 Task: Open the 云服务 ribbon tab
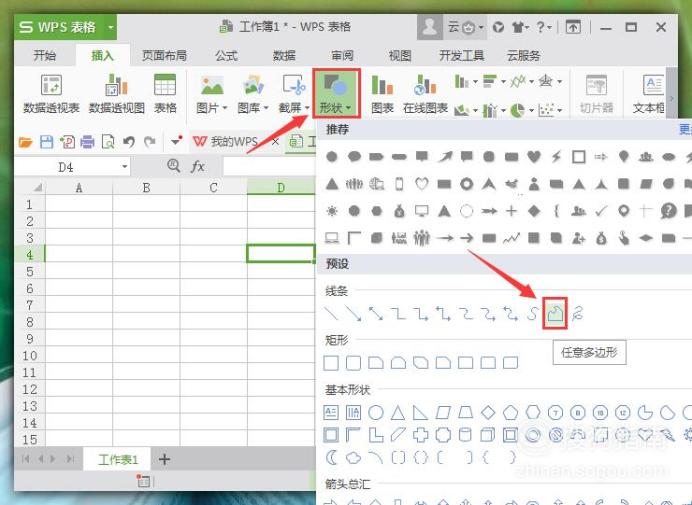523,56
